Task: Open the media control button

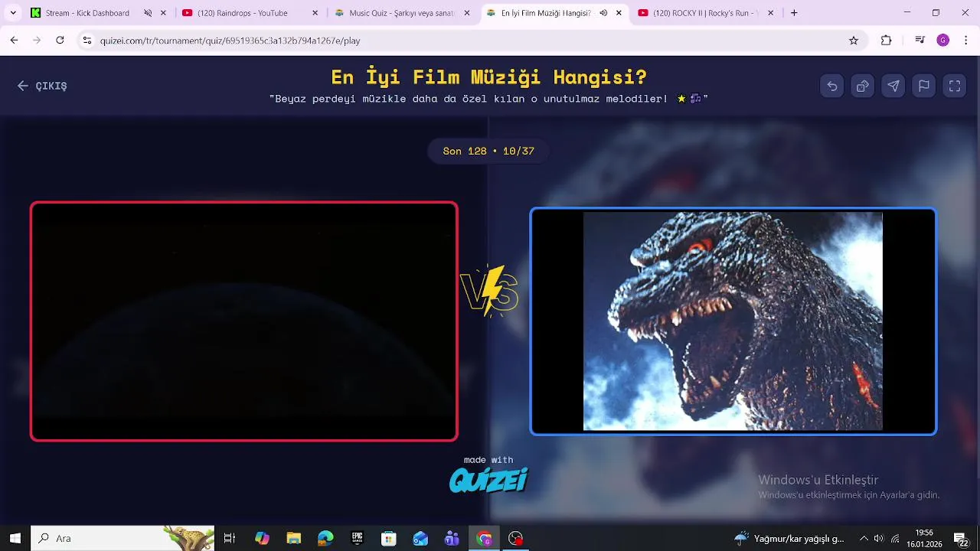Action: 920,41
